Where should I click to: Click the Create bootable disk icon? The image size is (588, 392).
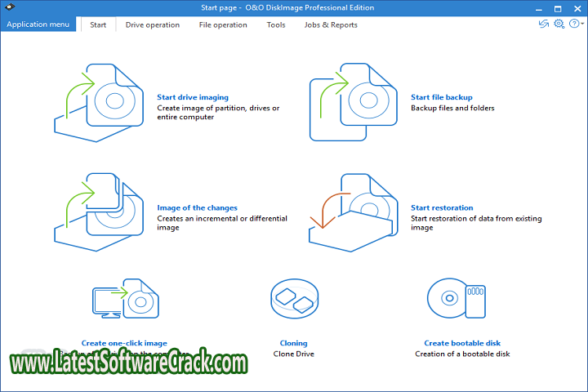click(x=457, y=298)
